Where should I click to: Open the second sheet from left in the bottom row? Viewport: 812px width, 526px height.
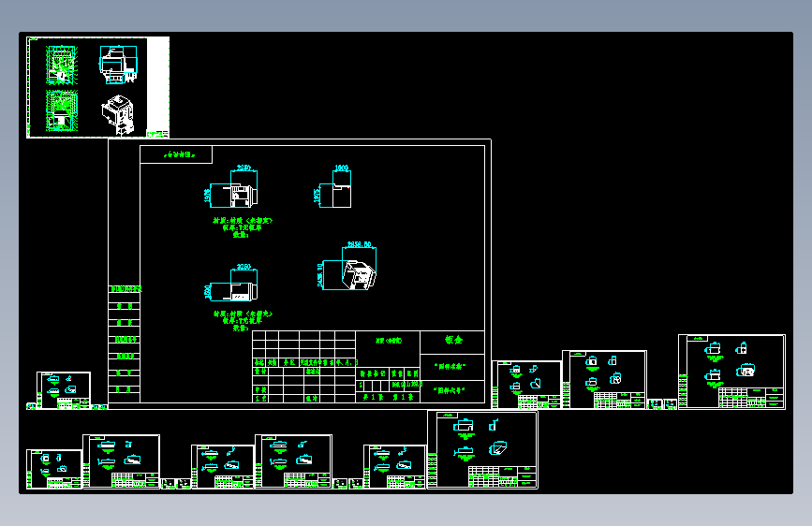point(121,461)
